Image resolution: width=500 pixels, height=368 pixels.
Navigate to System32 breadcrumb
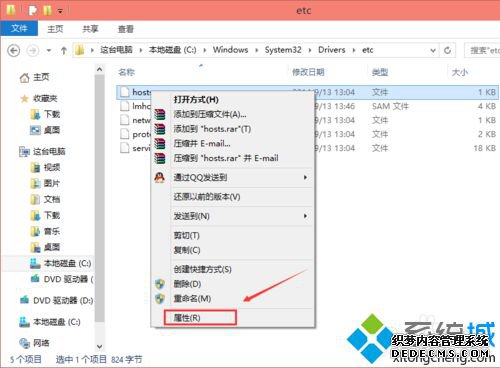tap(283, 50)
